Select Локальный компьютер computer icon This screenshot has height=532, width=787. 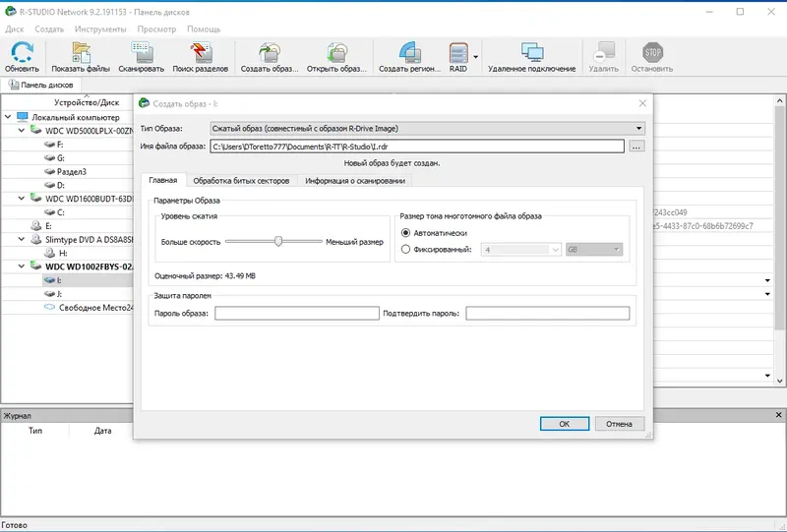[x=22, y=117]
